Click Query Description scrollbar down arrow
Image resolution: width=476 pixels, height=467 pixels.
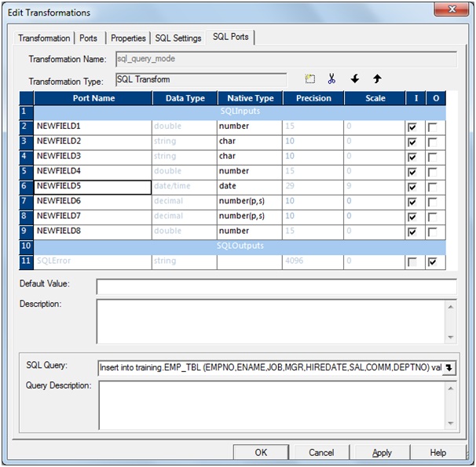(451, 423)
